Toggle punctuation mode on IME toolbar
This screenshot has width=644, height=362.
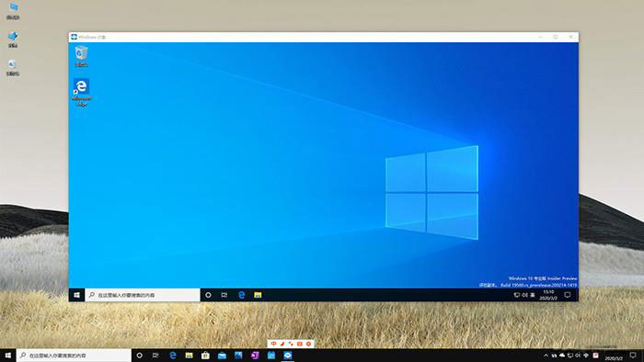point(291,344)
